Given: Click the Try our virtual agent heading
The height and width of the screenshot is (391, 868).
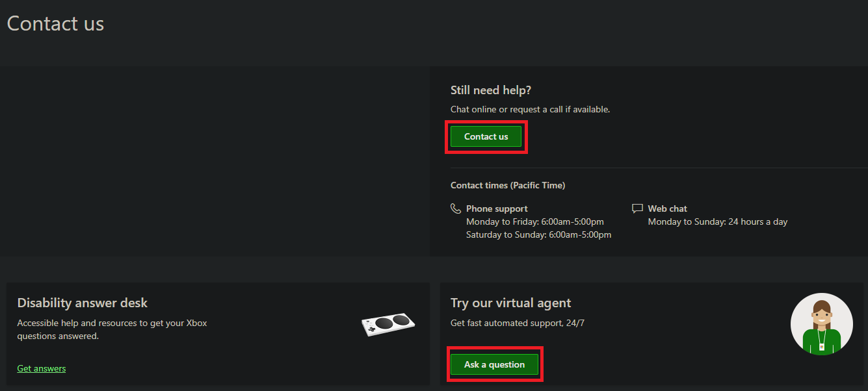Looking at the screenshot, I should tap(510, 303).
